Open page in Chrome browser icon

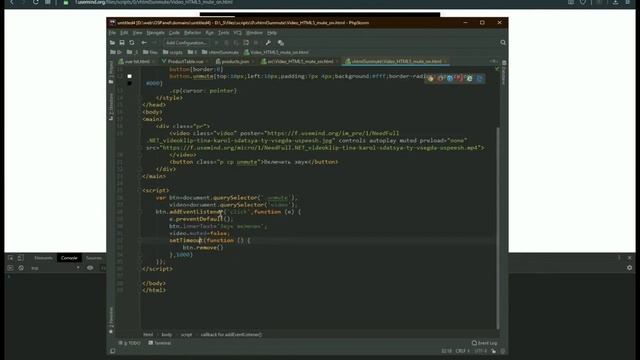tap(431, 78)
